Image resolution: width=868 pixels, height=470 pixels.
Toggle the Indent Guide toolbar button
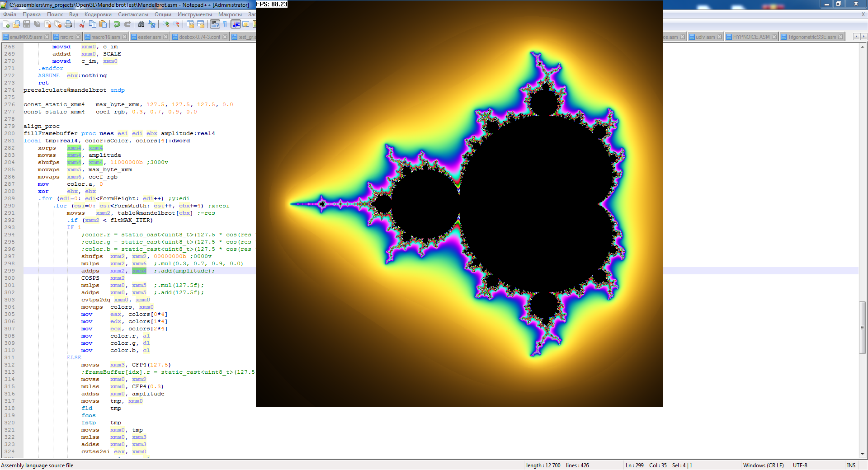pyautogui.click(x=236, y=24)
